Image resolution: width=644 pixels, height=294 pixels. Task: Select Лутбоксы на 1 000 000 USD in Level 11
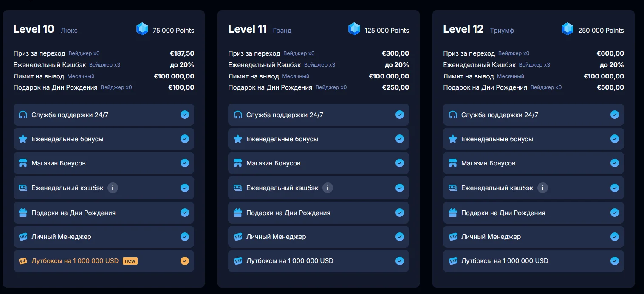pyautogui.click(x=290, y=261)
